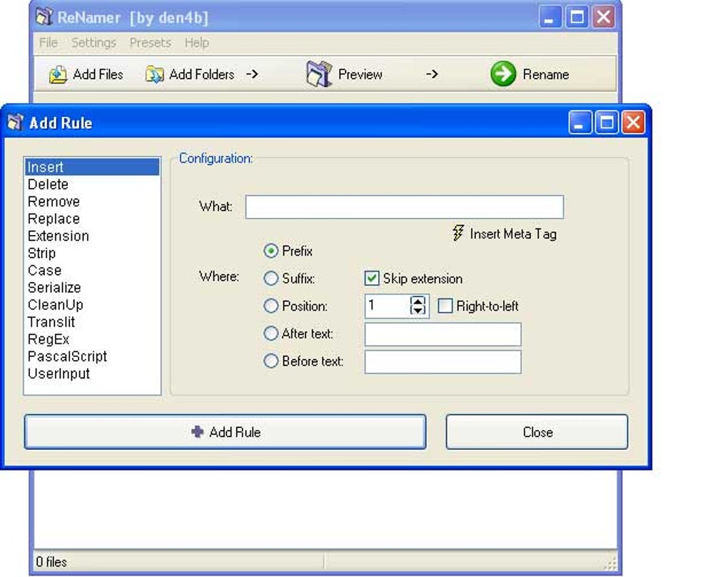Select Remove rule in the list
Viewport: 728px width, 577px height.
pos(92,201)
